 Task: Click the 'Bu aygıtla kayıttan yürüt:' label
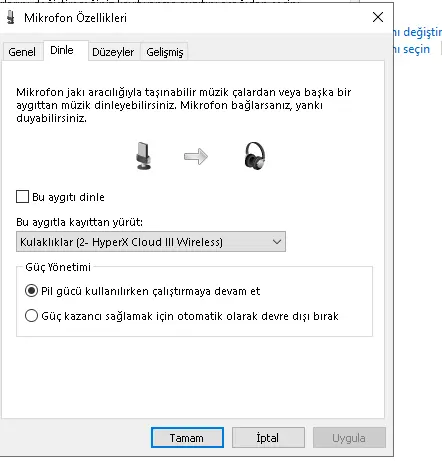pyautogui.click(x=79, y=222)
